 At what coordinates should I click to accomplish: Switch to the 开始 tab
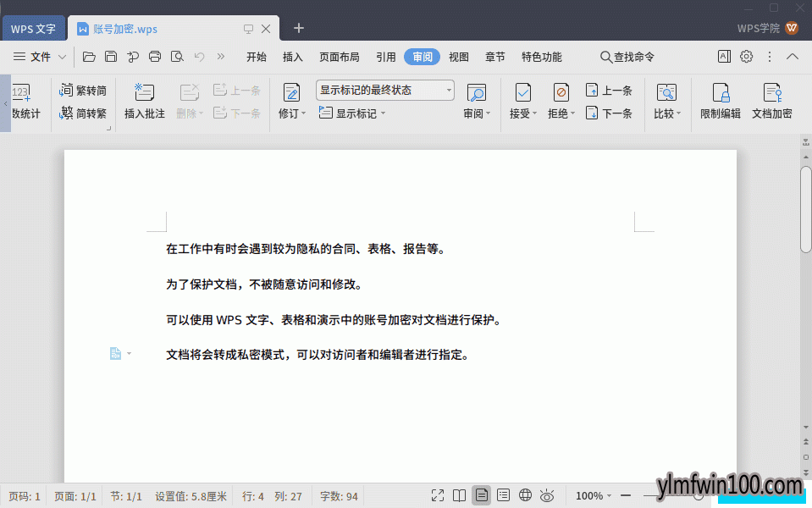click(257, 57)
